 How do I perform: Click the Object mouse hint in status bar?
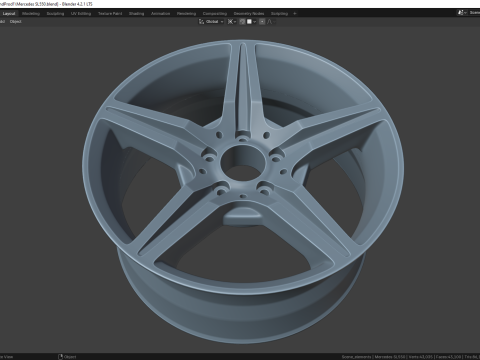coord(67,357)
